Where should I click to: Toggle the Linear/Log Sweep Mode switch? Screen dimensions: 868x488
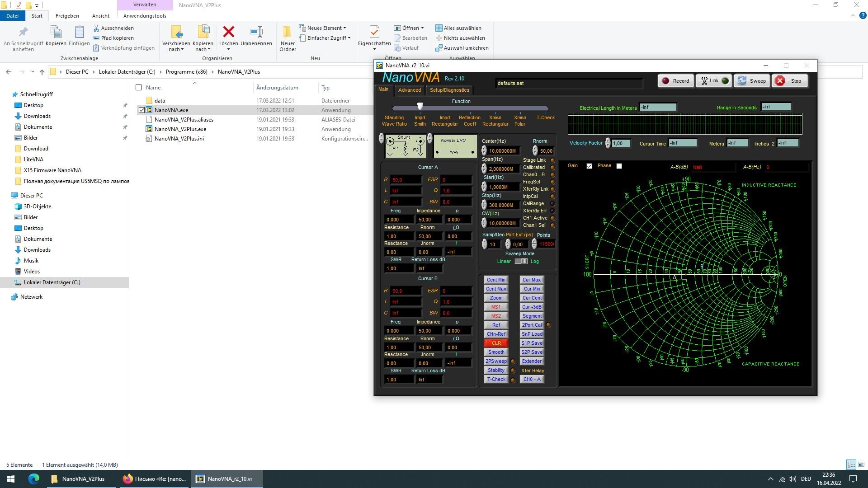(521, 261)
